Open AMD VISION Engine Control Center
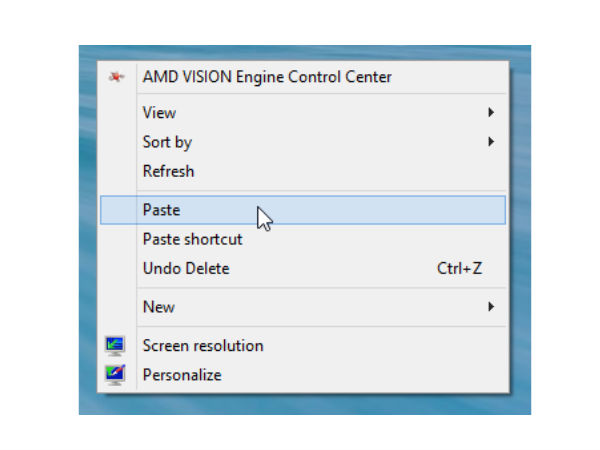The height and width of the screenshot is (450, 600). click(267, 77)
